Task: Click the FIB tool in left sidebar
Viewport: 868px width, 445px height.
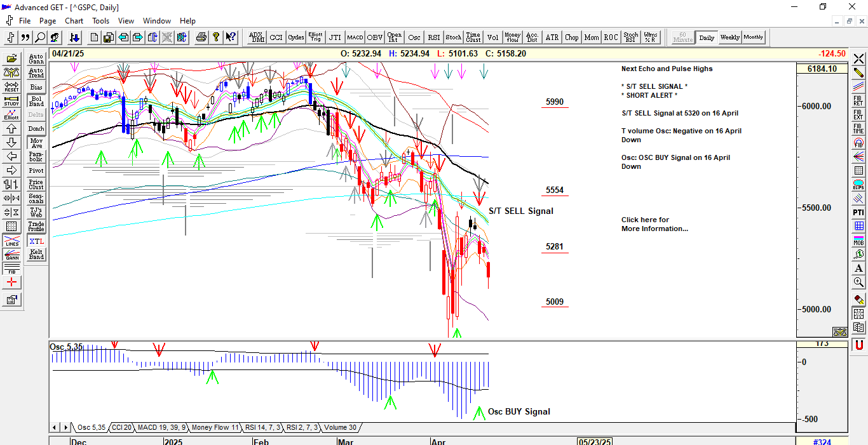Action: (11, 269)
